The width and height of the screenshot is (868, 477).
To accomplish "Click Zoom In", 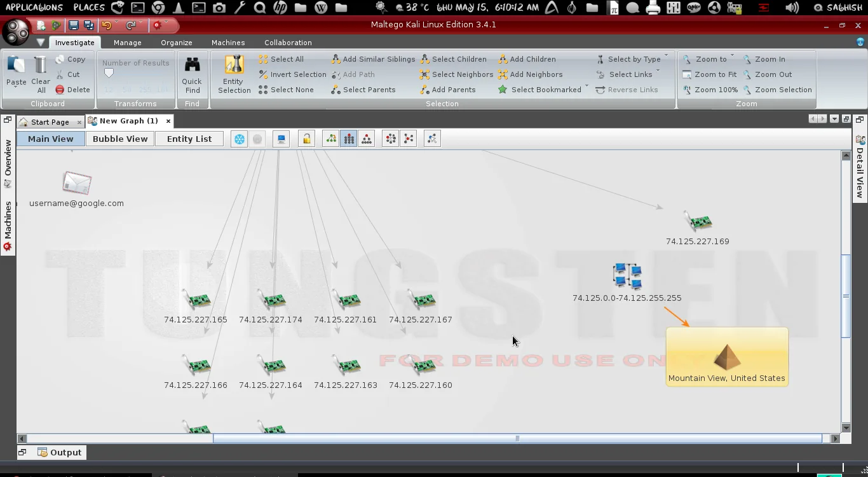I will pyautogui.click(x=764, y=59).
